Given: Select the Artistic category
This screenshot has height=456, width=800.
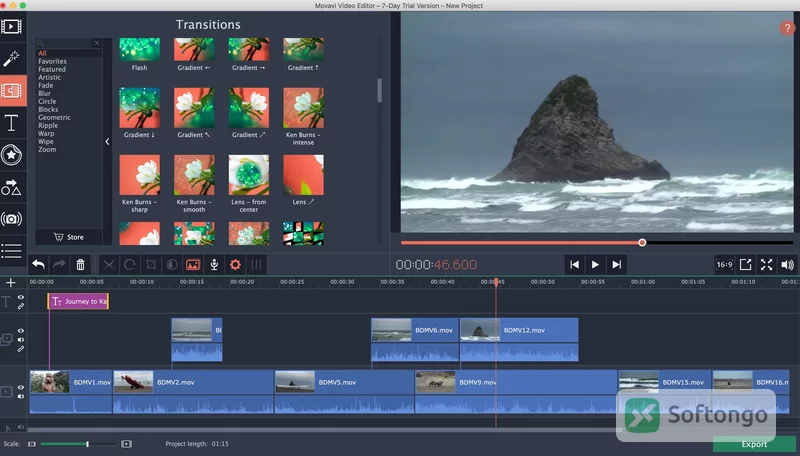Looking at the screenshot, I should (x=49, y=78).
